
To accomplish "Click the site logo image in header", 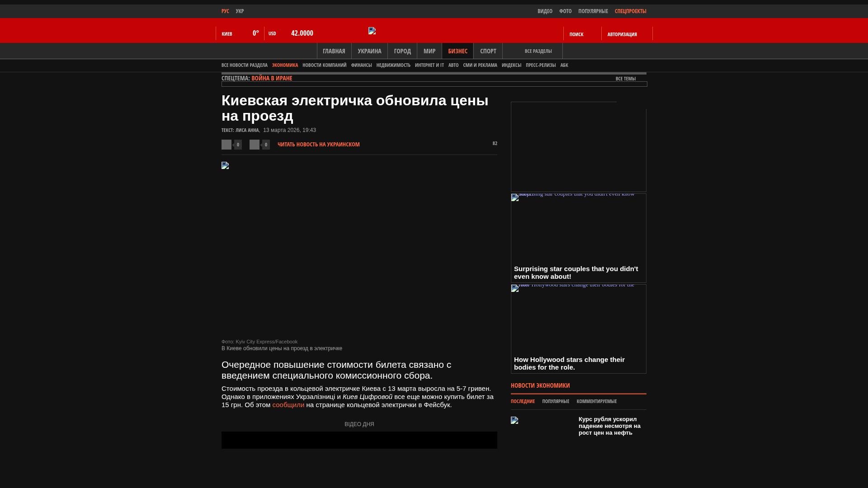I will tap(372, 31).
